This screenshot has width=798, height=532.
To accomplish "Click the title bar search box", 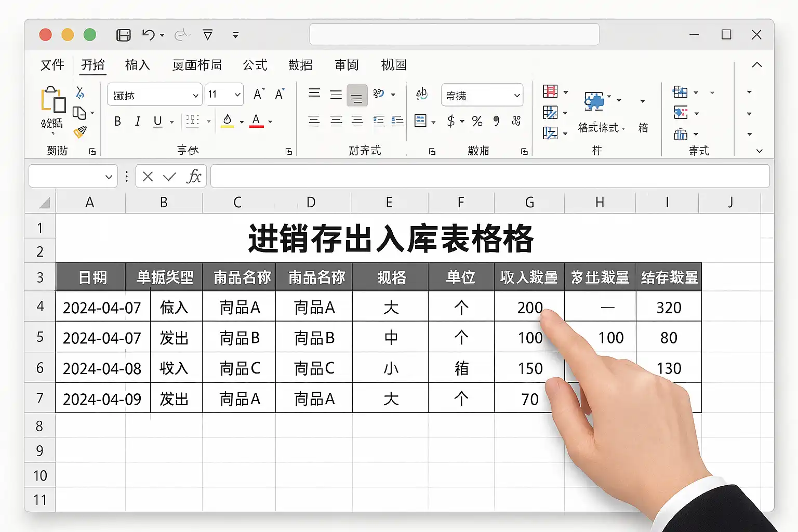I will [455, 35].
